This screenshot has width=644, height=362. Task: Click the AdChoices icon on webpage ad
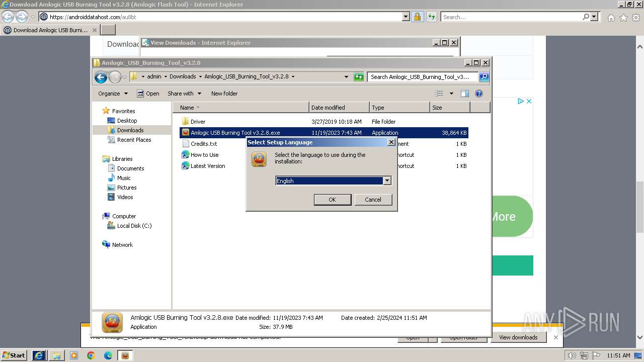click(x=521, y=101)
